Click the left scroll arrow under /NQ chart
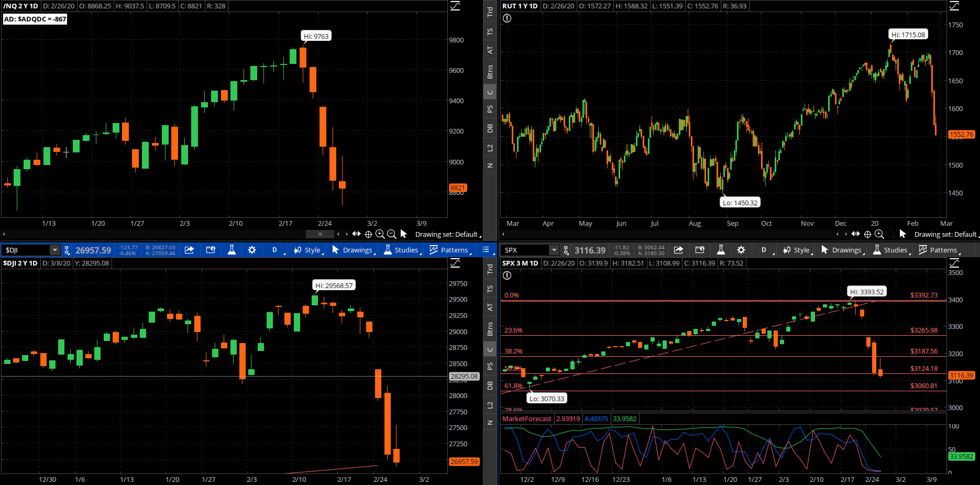 [4, 234]
